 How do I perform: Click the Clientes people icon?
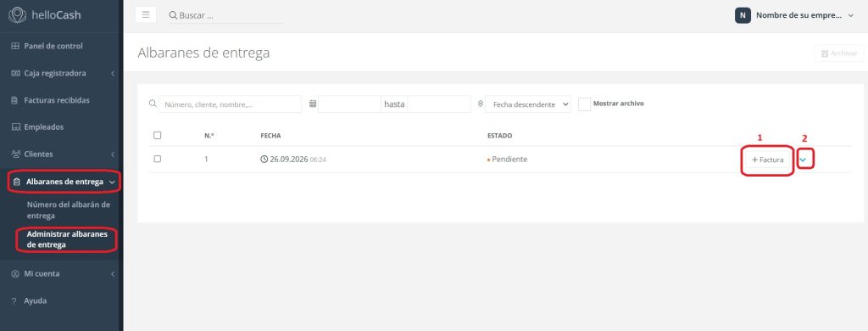15,154
